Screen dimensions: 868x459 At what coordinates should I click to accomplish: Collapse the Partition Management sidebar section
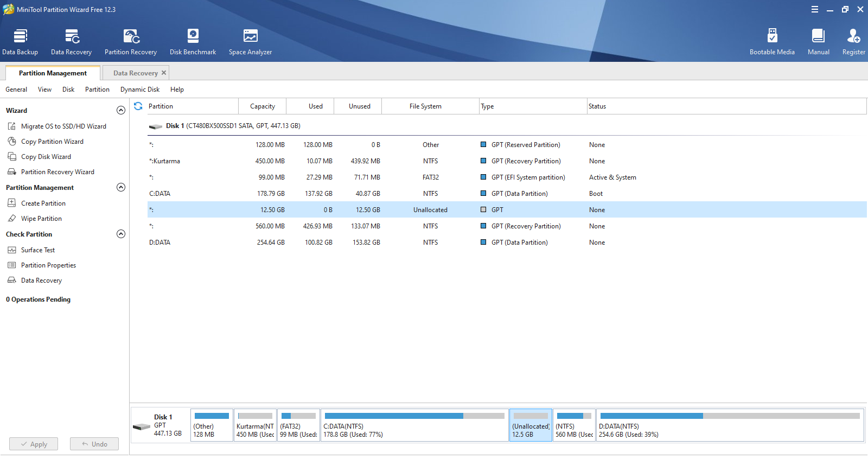(121, 187)
